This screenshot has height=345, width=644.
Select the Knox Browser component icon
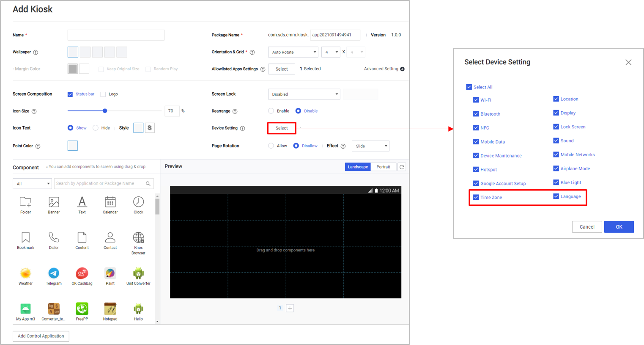coord(138,238)
